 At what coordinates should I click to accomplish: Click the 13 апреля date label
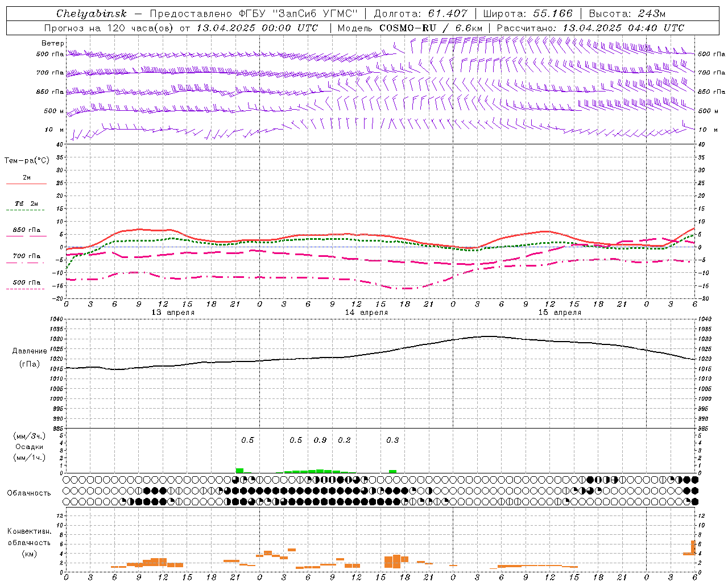tap(173, 313)
